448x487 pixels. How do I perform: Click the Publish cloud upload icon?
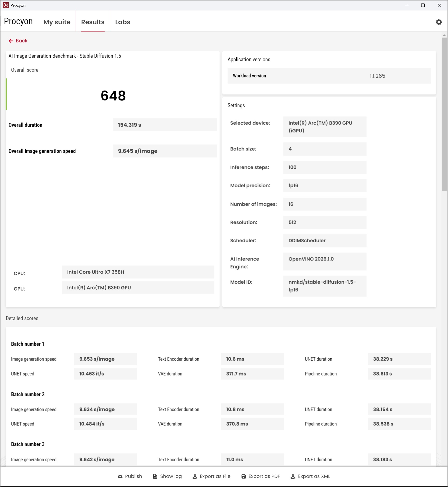120,476
